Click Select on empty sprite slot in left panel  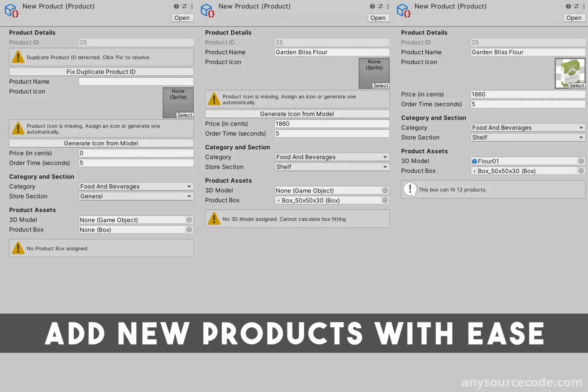(185, 115)
